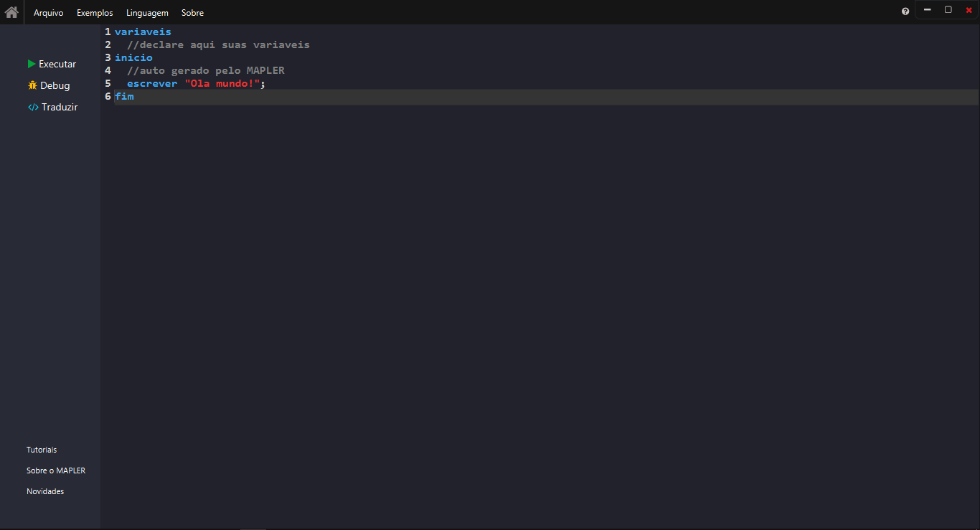This screenshot has width=980, height=530.
Task: Maximize the MAPLER window
Action: pos(948,10)
